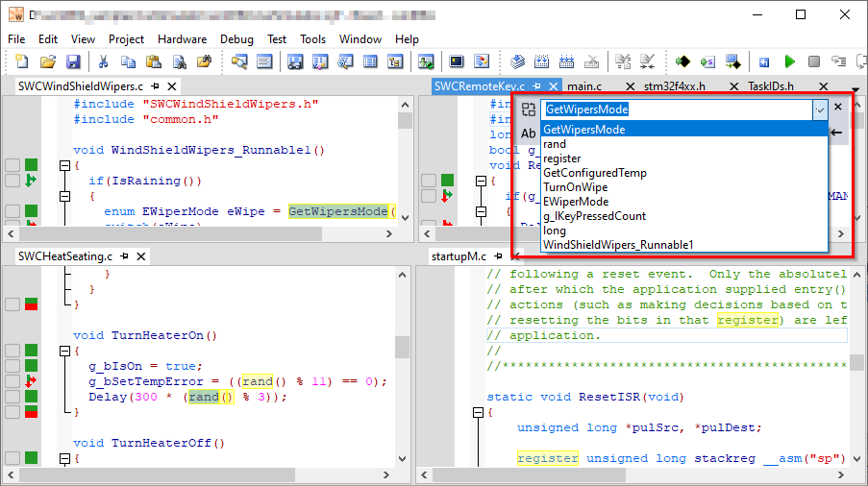Click the Save (floppy disk) toolbar icon
Image resolution: width=868 pixels, height=486 pixels.
click(x=73, y=62)
